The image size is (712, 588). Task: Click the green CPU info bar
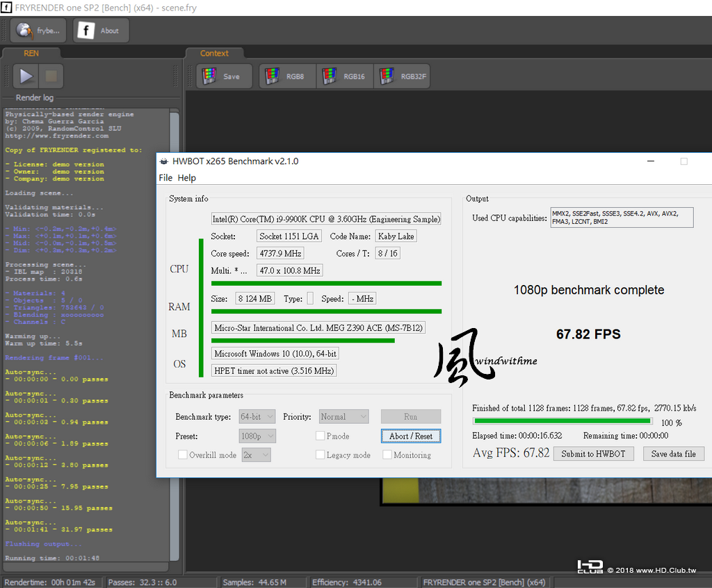click(x=326, y=284)
